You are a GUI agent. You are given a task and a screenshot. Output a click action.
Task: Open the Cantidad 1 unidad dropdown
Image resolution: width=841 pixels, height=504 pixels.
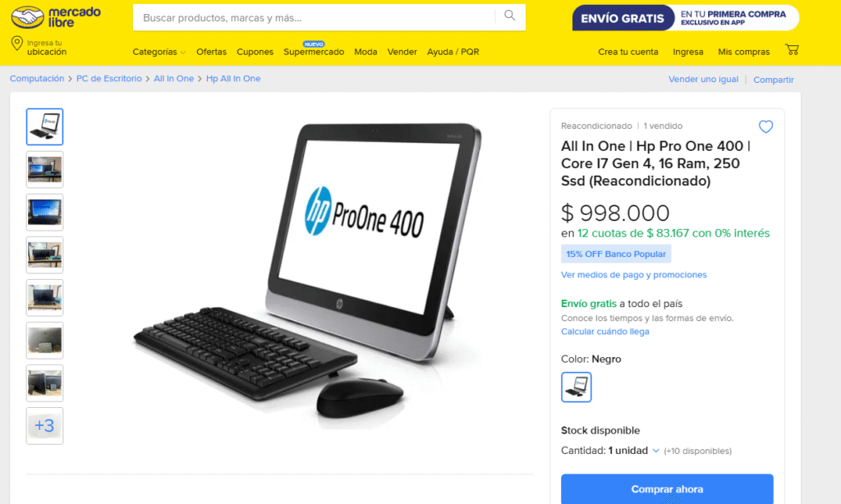coord(633,451)
